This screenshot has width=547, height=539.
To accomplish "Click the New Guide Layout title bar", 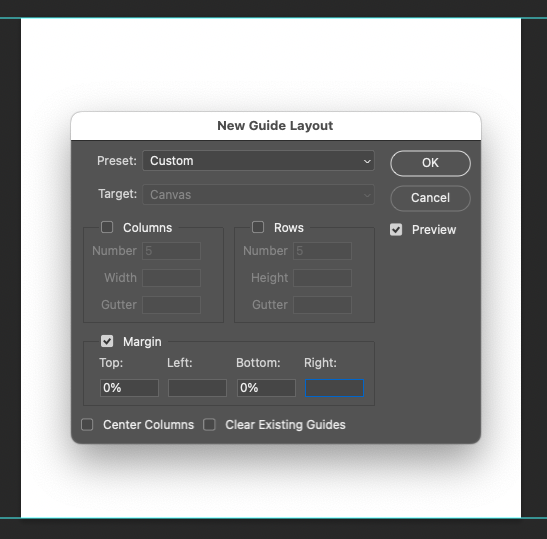I will click(276, 126).
